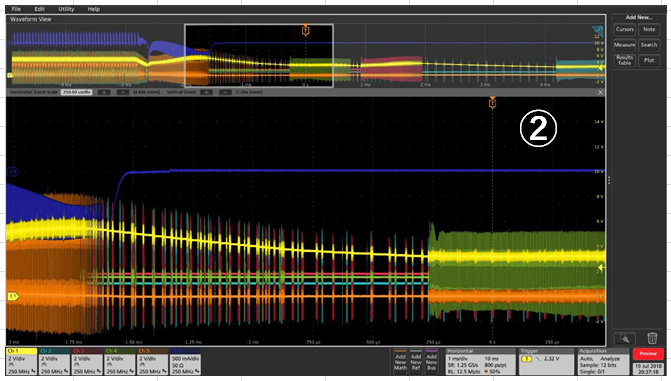The image size is (671, 381).
Task: Click Add New Math button
Action: (400, 362)
